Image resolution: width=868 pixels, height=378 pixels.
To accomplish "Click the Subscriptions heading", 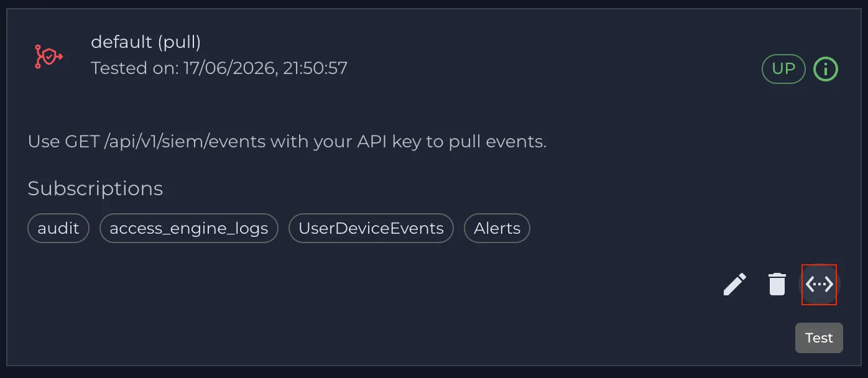I will pyautogui.click(x=95, y=188).
